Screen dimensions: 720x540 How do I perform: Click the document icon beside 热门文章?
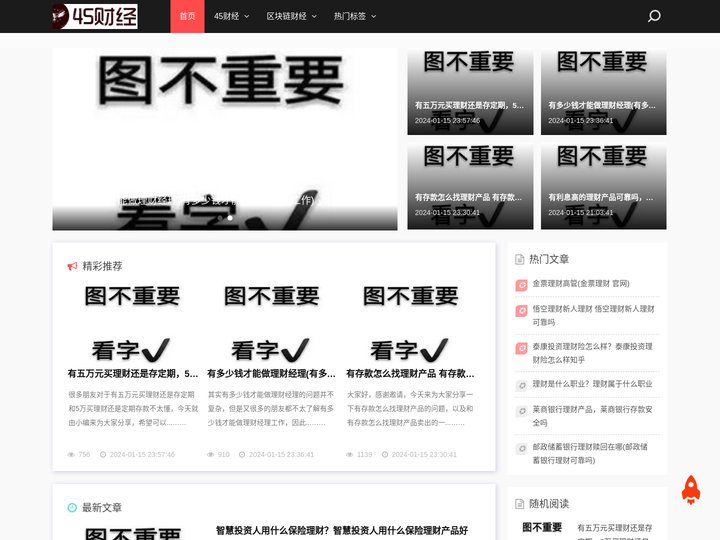[519, 259]
